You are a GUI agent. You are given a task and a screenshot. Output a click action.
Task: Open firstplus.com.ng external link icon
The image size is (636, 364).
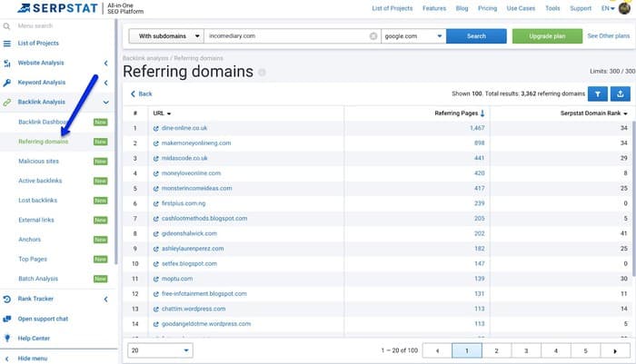click(155, 204)
